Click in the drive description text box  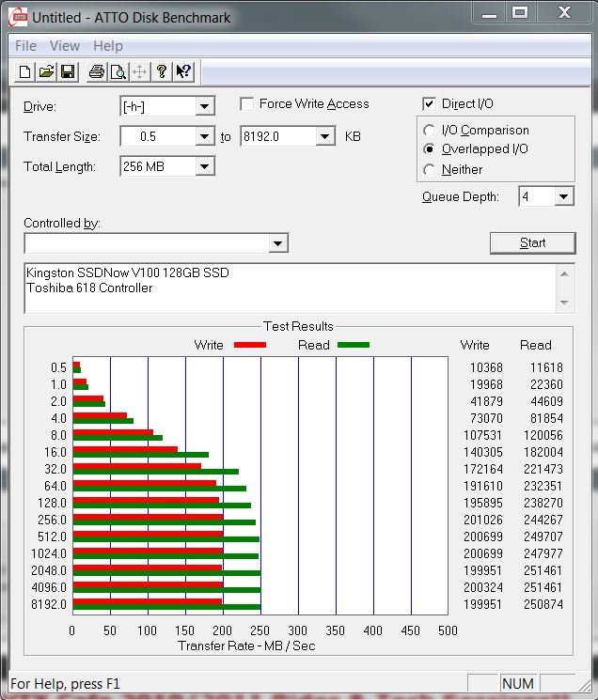pos(282,288)
